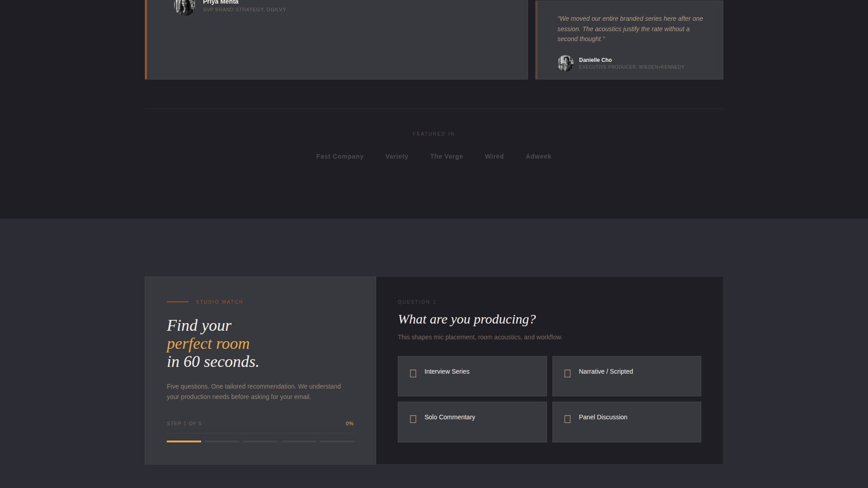Viewport: 868px width, 488px height.
Task: Select the Interview Series answer card
Action: (472, 376)
